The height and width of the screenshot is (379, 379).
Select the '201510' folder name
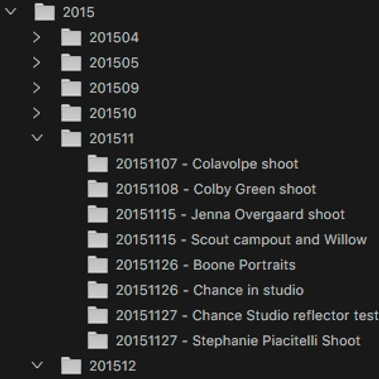113,114
